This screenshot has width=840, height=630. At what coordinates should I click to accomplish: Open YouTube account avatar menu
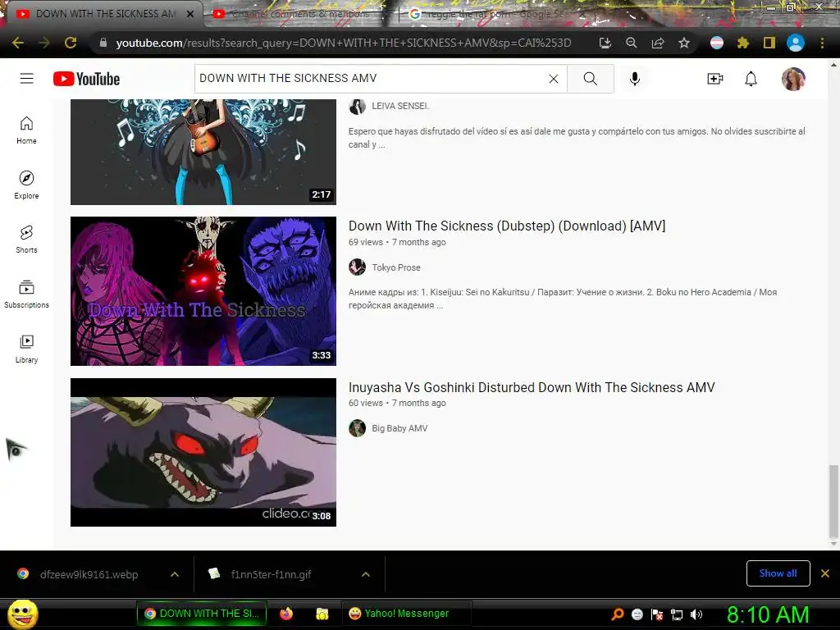[x=793, y=79]
